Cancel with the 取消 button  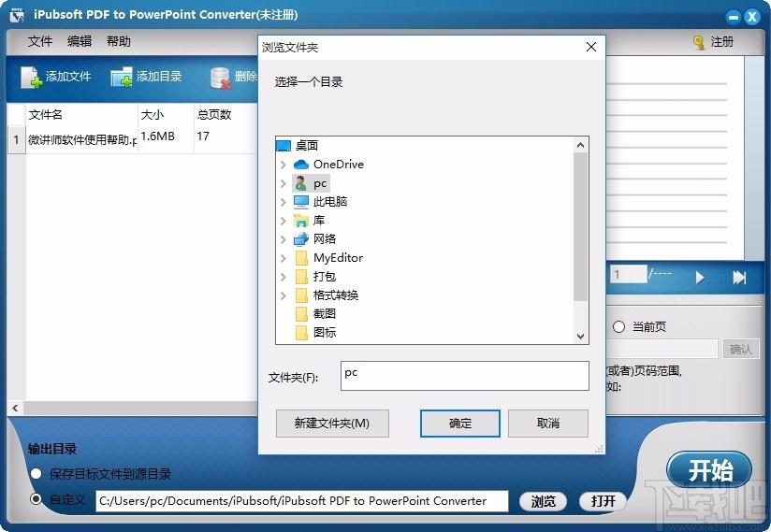click(547, 424)
